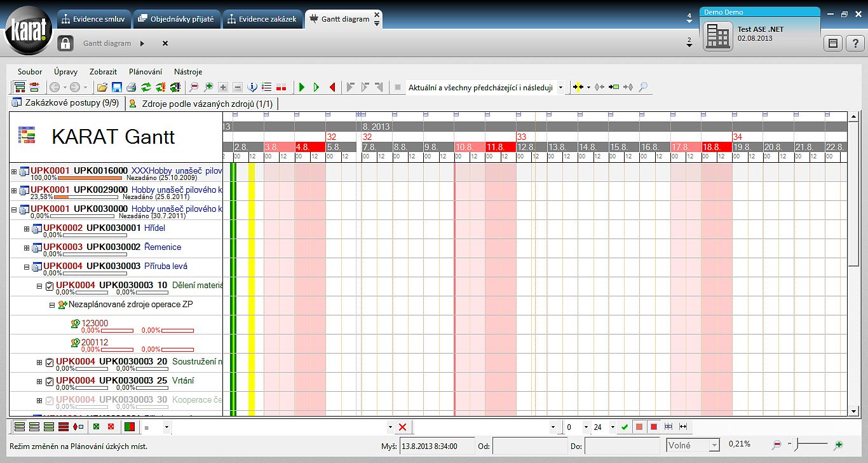Click the red left-pointing arrow icon
Image resolution: width=868 pixels, height=463 pixels.
(x=332, y=87)
